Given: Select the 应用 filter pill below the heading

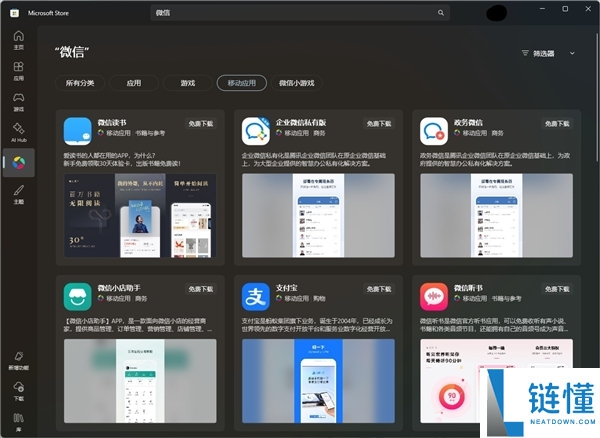Looking at the screenshot, I should (x=134, y=83).
